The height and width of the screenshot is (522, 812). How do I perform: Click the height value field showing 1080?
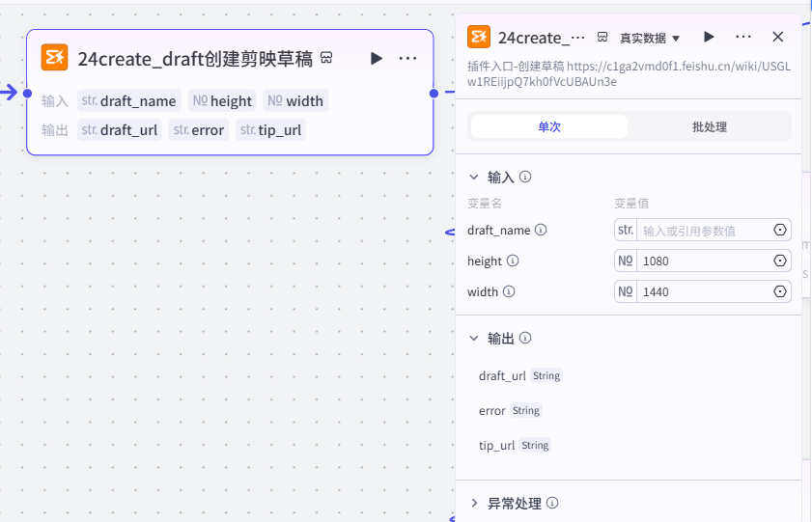703,261
